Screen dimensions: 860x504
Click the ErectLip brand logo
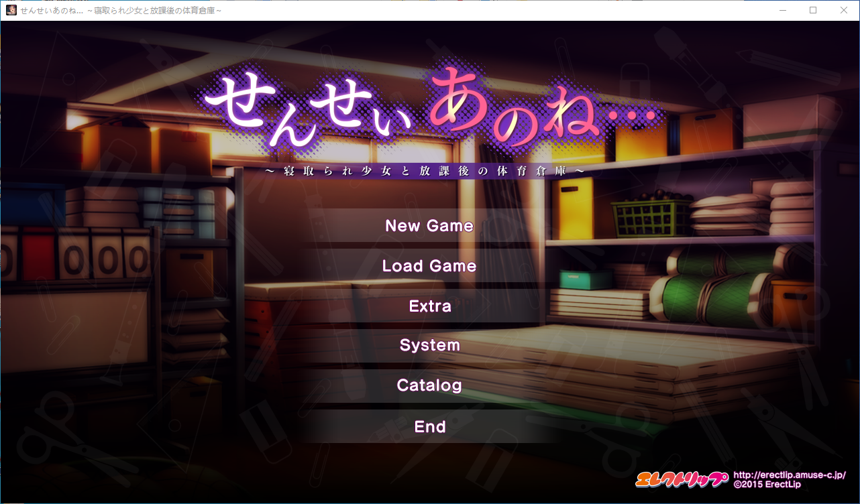[x=682, y=479]
